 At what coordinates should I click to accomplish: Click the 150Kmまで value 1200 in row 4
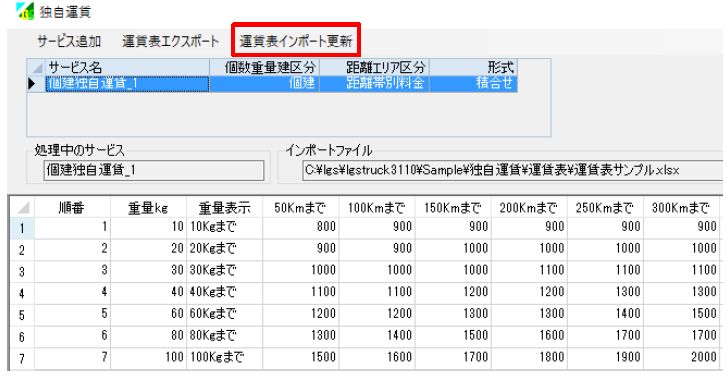pos(453,293)
